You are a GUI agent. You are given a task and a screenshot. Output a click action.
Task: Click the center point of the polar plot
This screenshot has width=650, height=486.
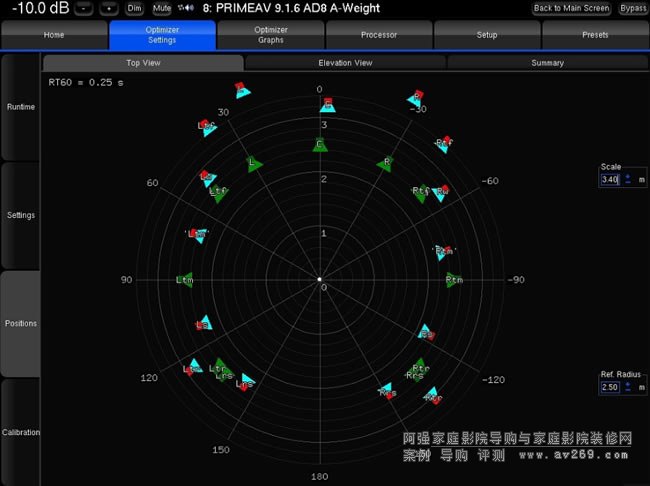click(x=319, y=280)
